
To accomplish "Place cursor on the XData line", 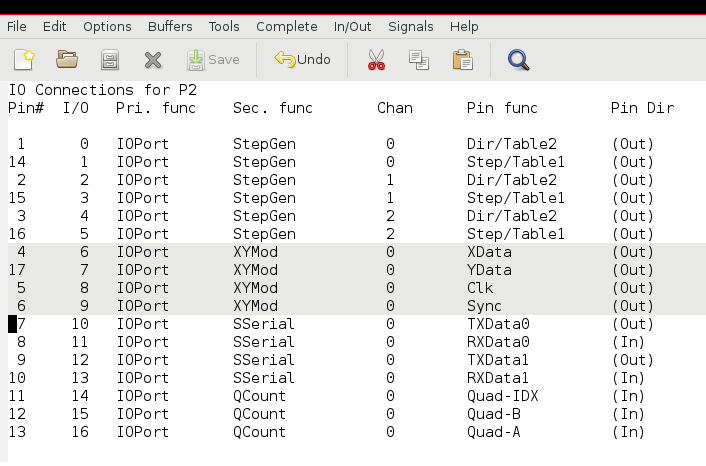I will 357,252.
